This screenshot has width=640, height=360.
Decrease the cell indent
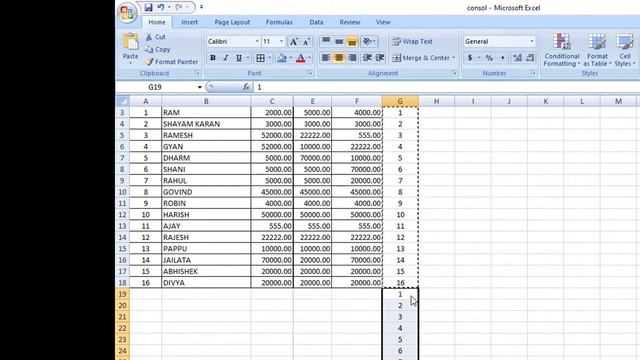[x=367, y=58]
